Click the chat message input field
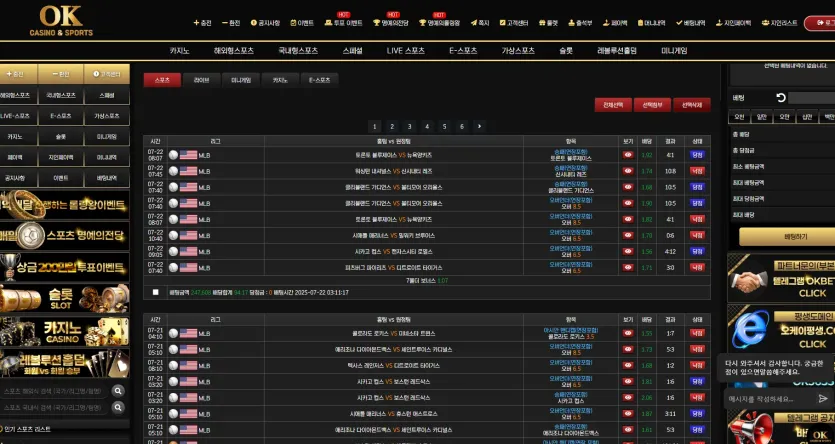 pos(771,398)
